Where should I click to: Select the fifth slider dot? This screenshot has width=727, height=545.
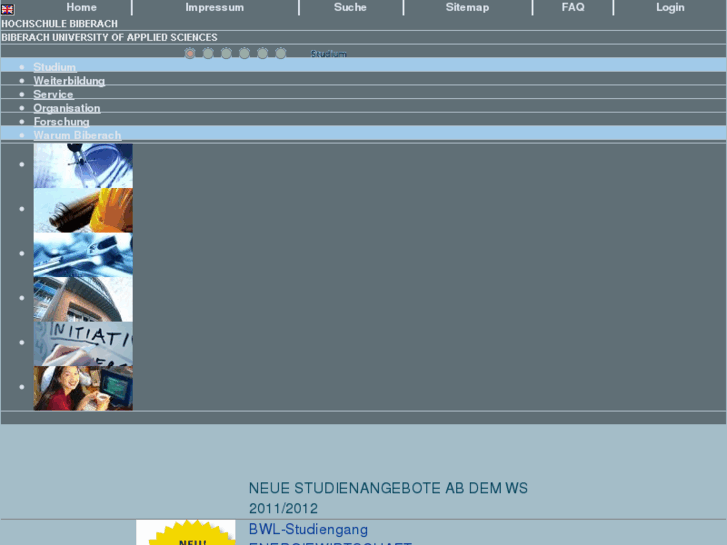point(262,53)
